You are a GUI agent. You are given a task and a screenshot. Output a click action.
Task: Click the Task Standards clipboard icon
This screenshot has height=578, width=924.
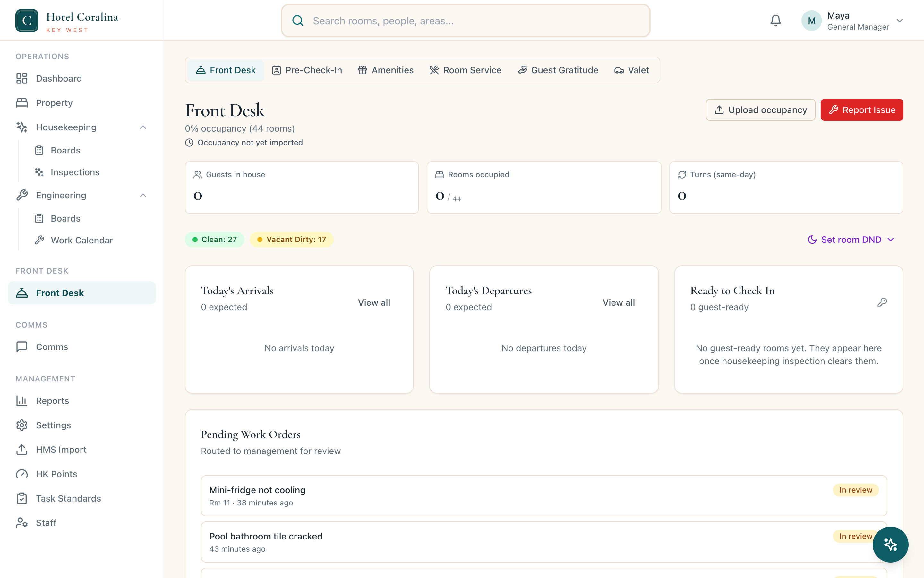click(22, 498)
